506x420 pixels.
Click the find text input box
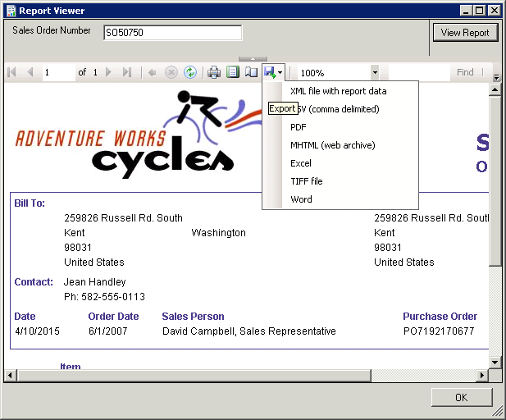pos(419,72)
